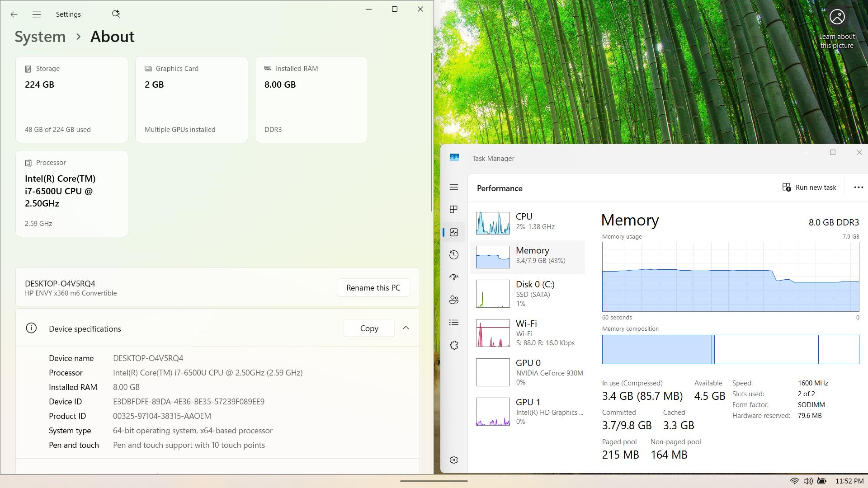Click the Committed value 3.7/9.8 GB
This screenshot has width=868, height=488.
pos(627,425)
